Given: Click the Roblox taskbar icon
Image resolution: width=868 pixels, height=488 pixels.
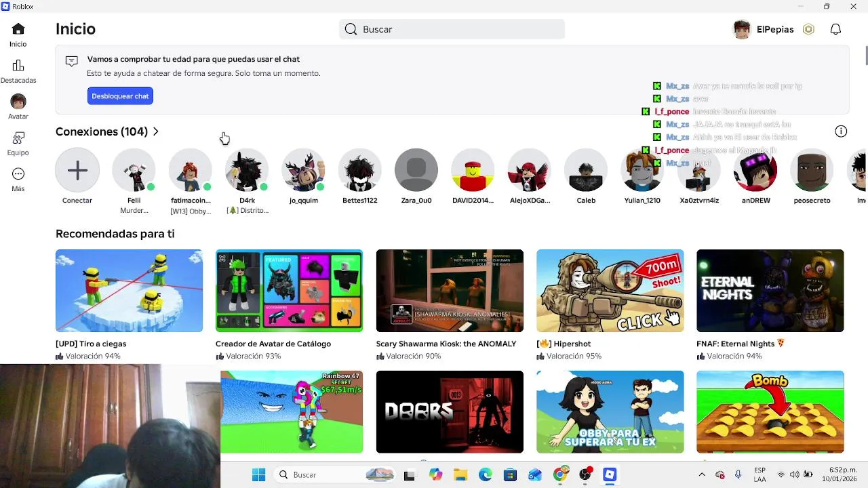Looking at the screenshot, I should 610,474.
